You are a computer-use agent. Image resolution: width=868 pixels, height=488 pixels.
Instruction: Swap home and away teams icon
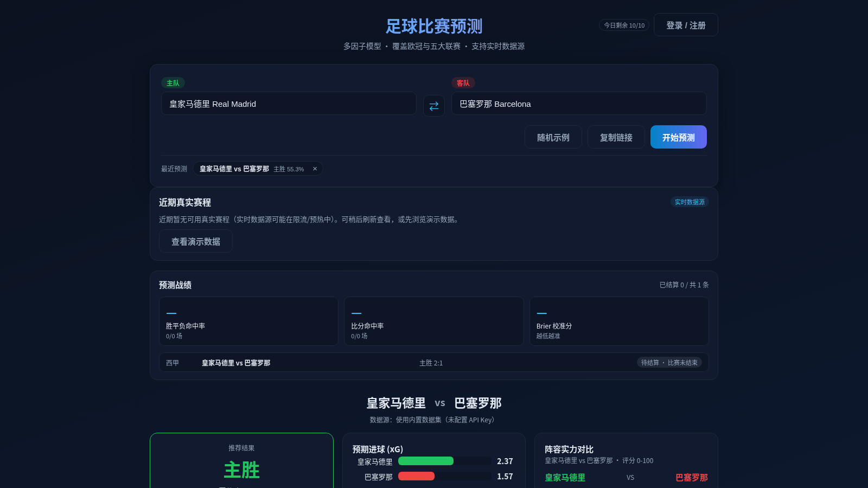click(434, 106)
